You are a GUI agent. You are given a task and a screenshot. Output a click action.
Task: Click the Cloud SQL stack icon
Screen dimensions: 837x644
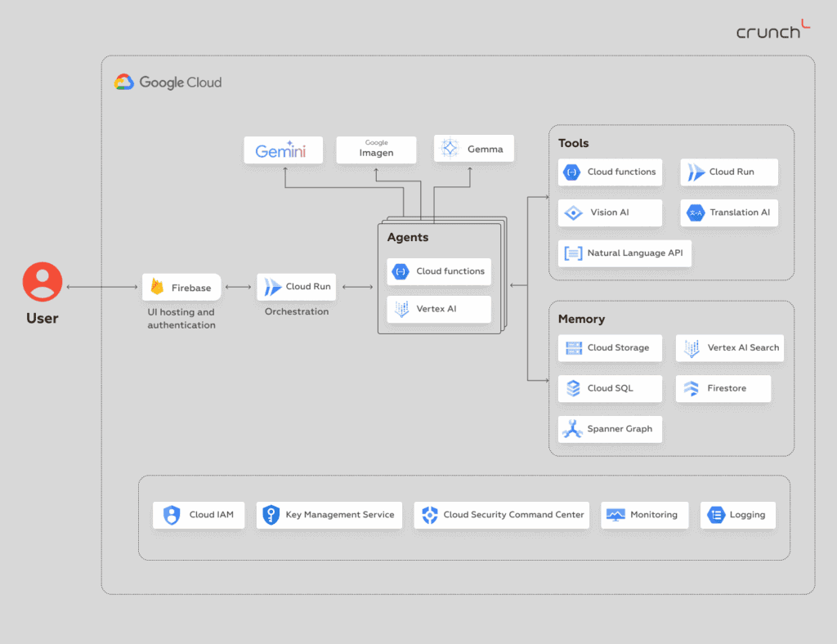[573, 388]
